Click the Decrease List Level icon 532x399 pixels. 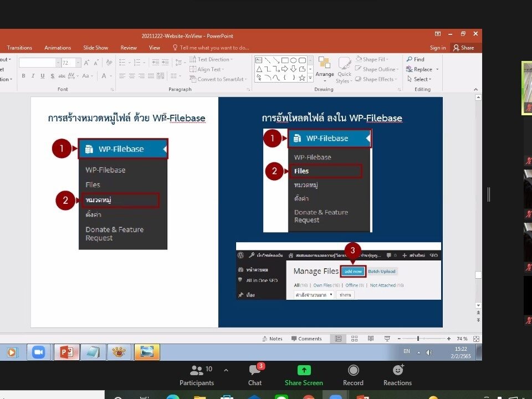[156, 63]
